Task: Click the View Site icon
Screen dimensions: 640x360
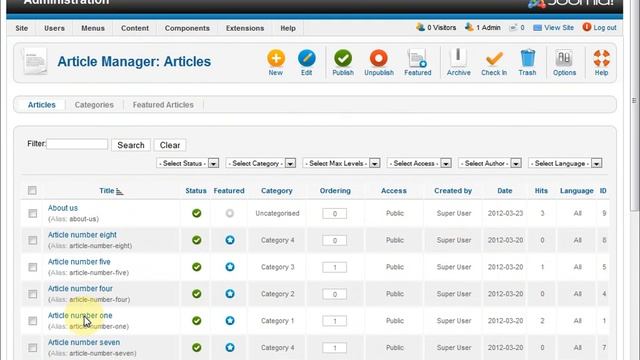Action: pos(538,28)
